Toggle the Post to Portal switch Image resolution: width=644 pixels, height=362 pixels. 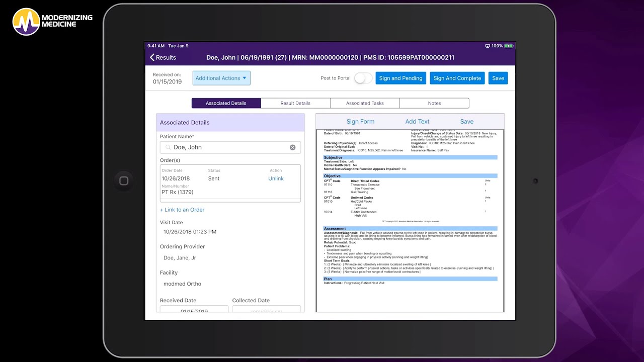tap(363, 78)
